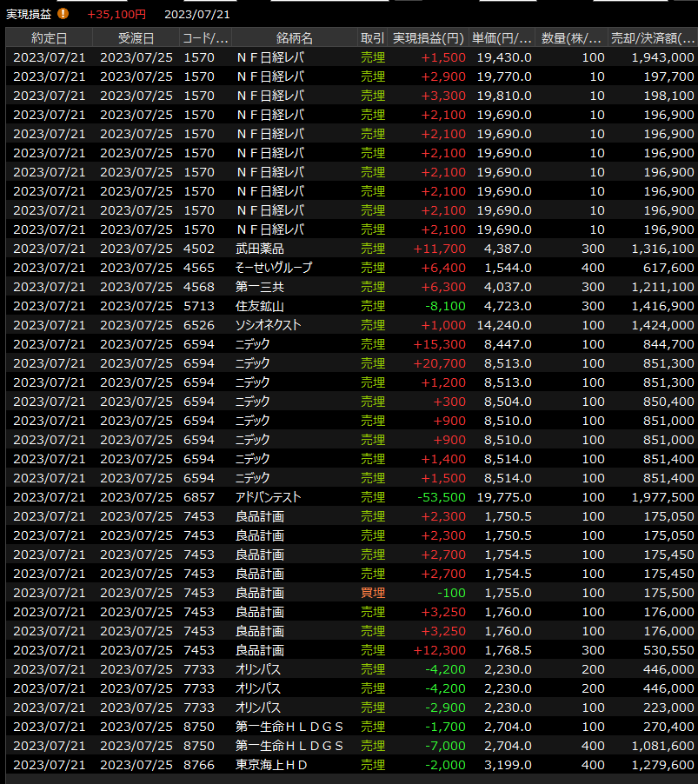Click the 数量 column header

tap(571, 38)
